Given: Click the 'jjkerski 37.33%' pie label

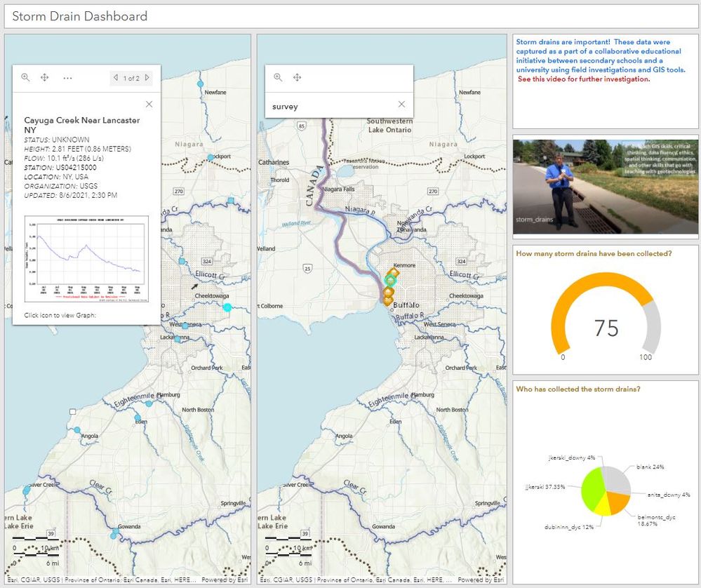Looking at the screenshot, I should point(545,486).
